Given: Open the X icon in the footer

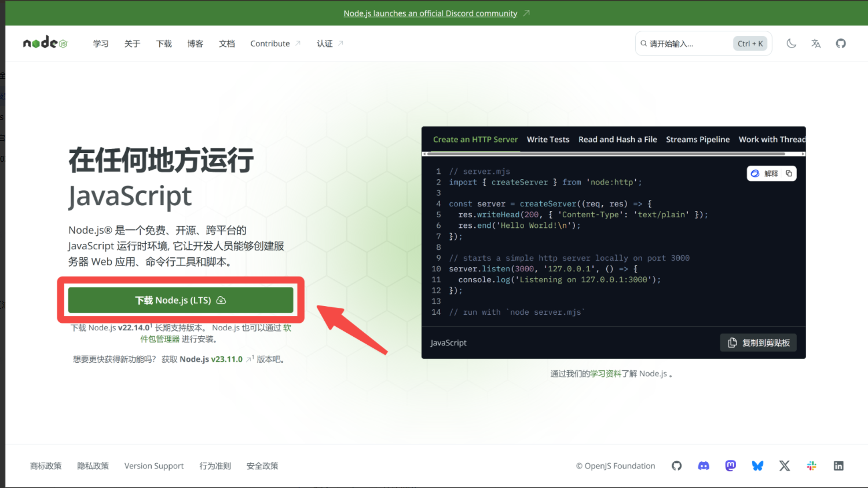Looking at the screenshot, I should [x=784, y=465].
